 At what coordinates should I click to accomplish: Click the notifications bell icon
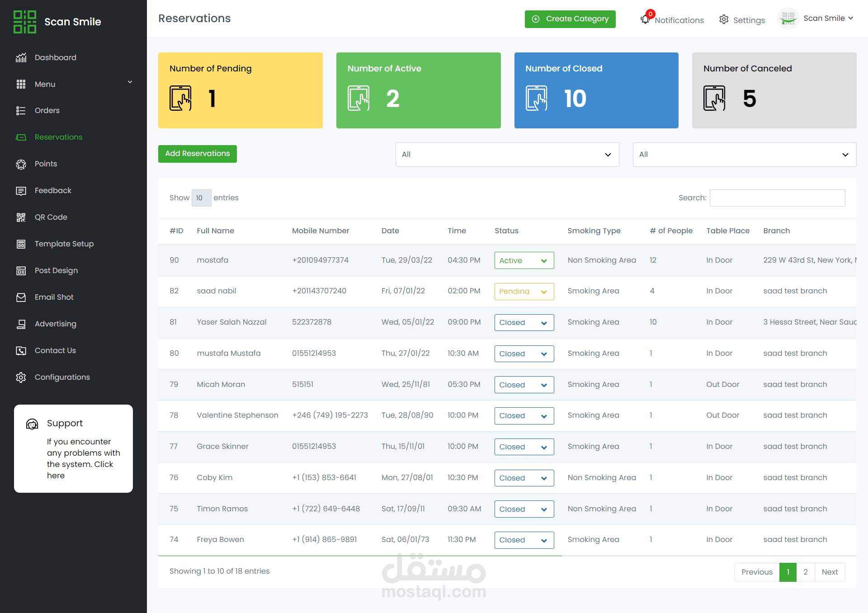pos(645,19)
